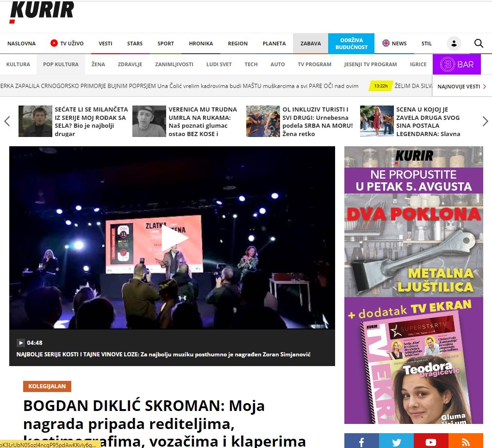Screen dimensions: 492x448
Task: Click the Facebook social icon
Action: point(361,442)
